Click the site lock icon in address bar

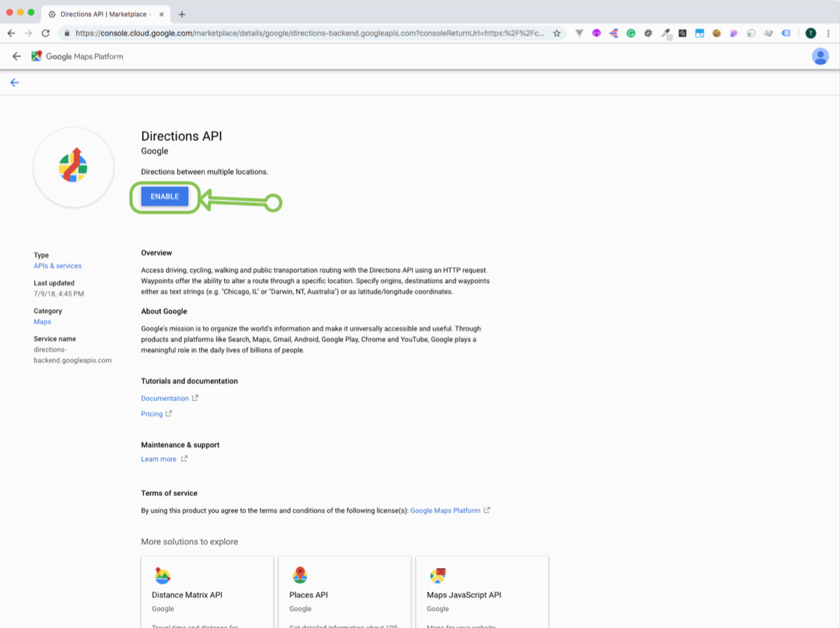pos(66,33)
